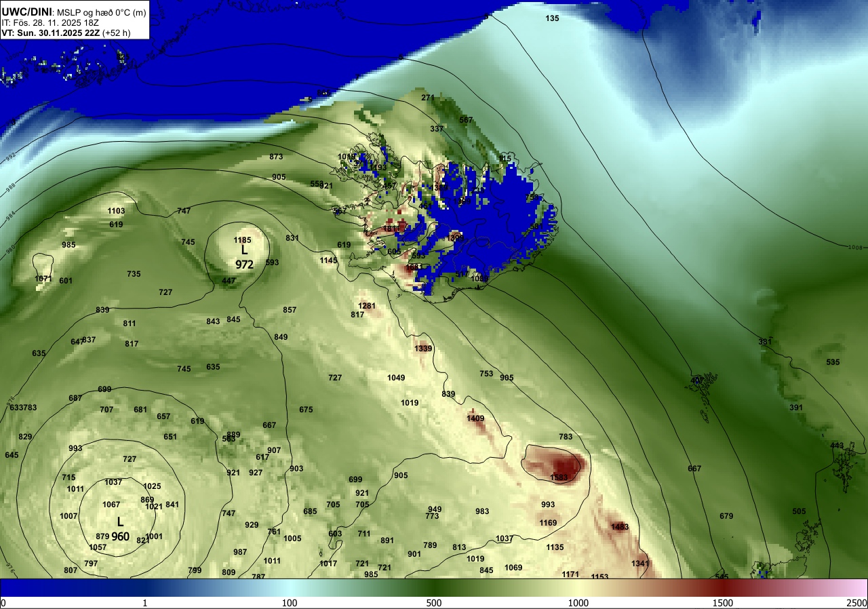Click the height value 1005
The width and height of the screenshot is (868, 609).
point(292,538)
